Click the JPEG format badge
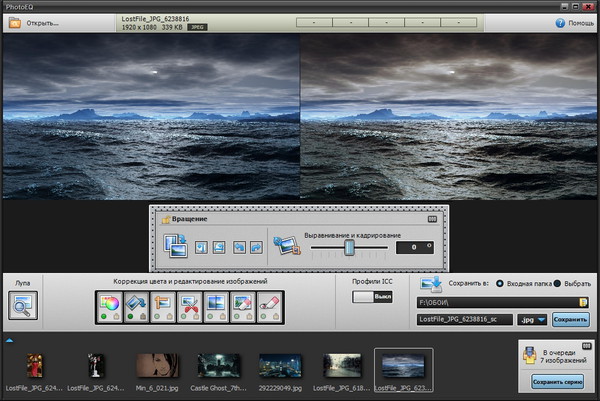 pos(197,27)
